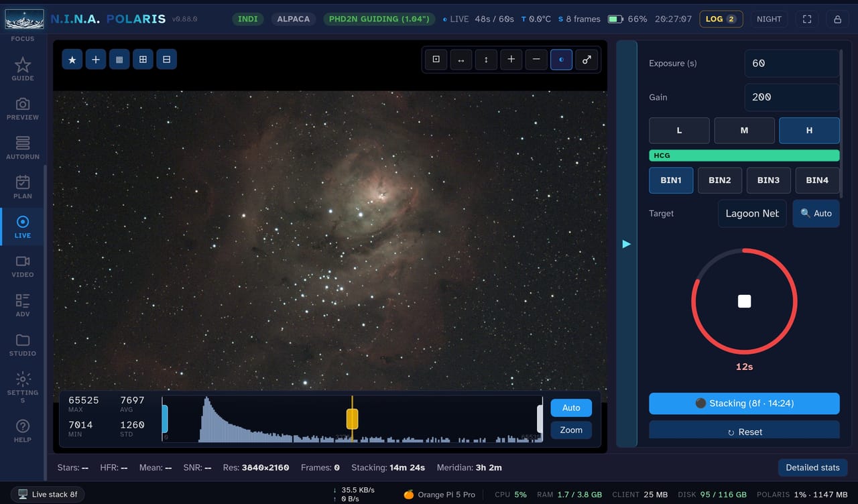The image size is (858, 504).
Task: Click the Auto target search button
Action: 816,213
